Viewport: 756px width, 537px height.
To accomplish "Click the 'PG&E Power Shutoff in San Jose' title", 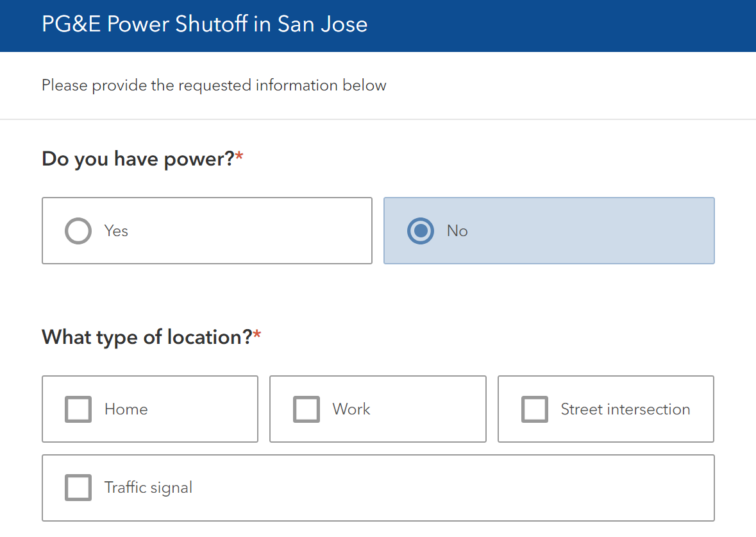I will coord(205,24).
